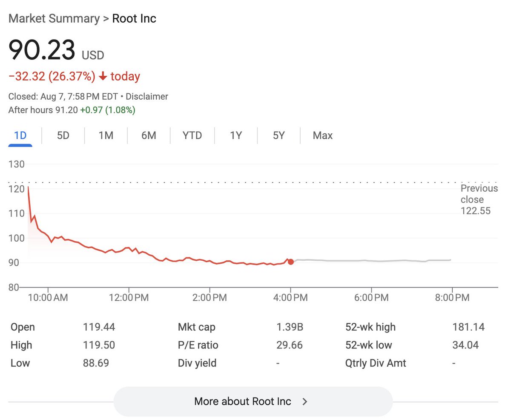Open the 6M time range tab
The width and height of the screenshot is (511, 420).
tap(149, 136)
